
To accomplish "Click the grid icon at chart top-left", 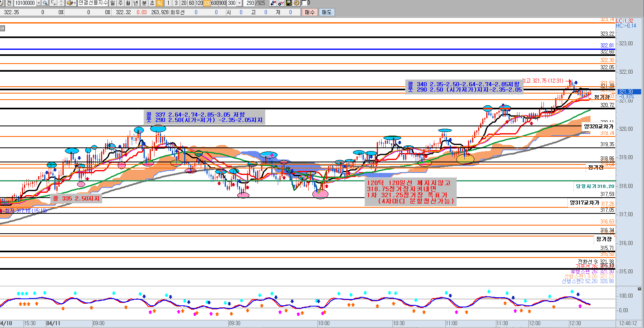I will point(2,28).
